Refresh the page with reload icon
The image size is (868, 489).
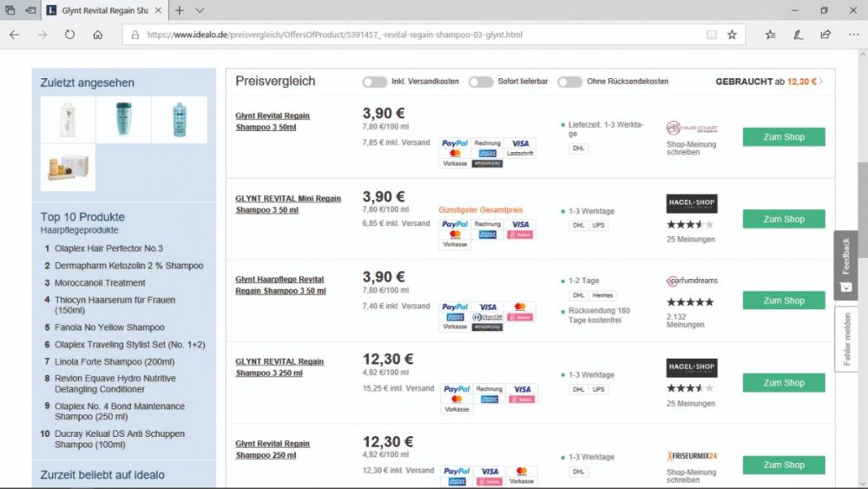69,35
